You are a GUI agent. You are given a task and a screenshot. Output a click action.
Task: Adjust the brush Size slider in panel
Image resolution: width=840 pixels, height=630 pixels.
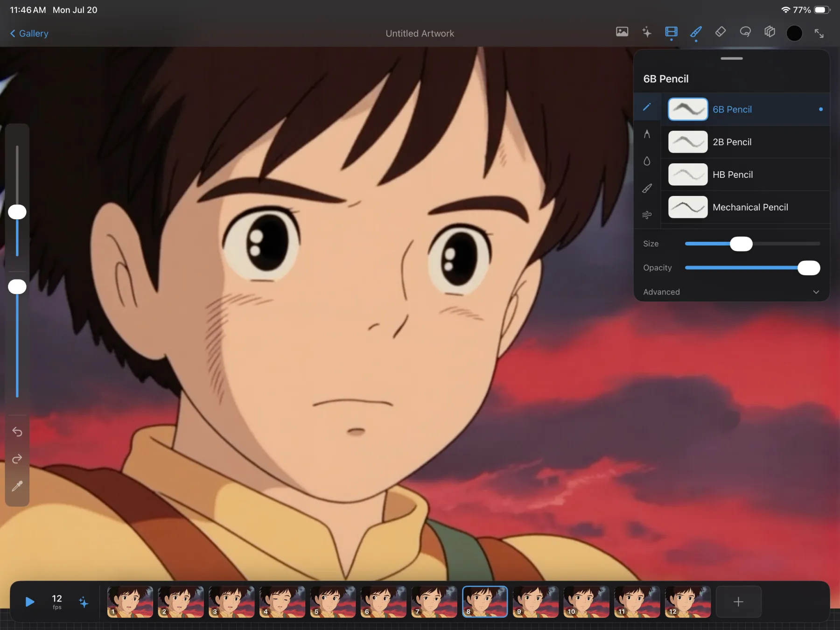coord(752,244)
